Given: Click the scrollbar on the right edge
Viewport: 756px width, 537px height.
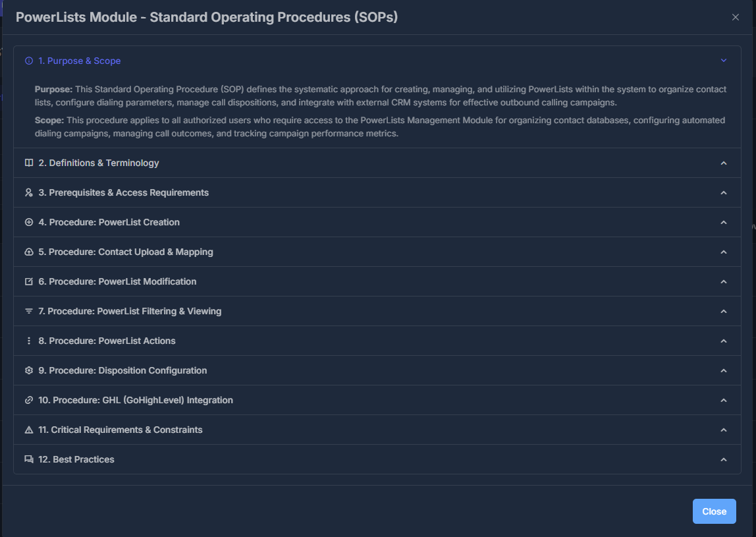Looking at the screenshot, I should pyautogui.click(x=753, y=264).
